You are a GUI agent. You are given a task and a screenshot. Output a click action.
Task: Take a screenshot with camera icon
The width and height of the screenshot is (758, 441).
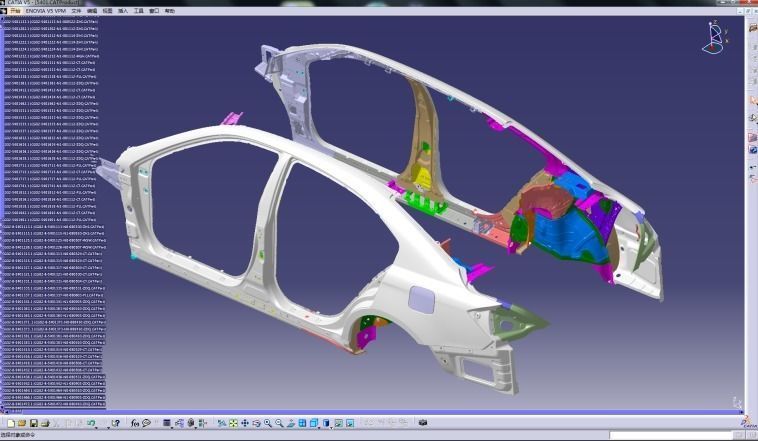click(423, 423)
